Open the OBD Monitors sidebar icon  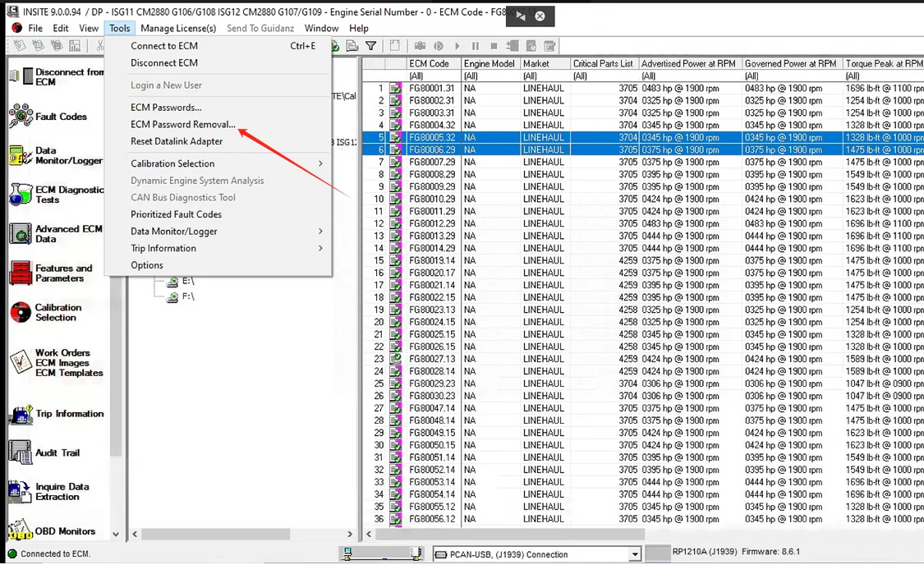21,530
